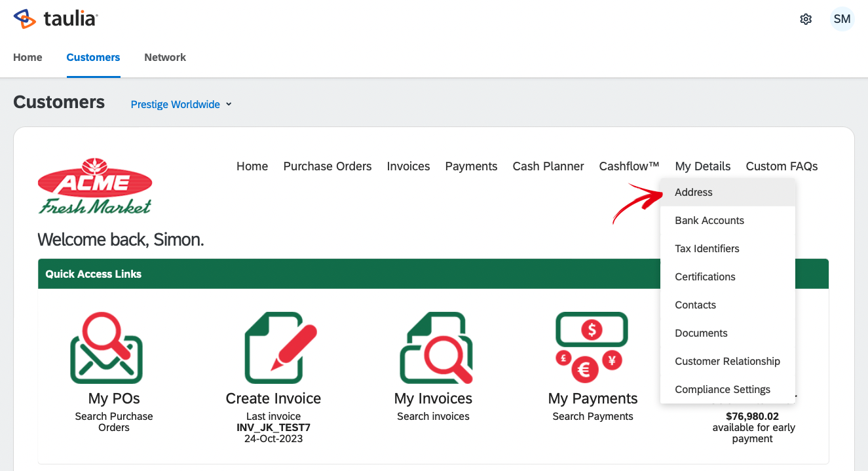Click the Search Payments caption
868x471 pixels.
(593, 417)
